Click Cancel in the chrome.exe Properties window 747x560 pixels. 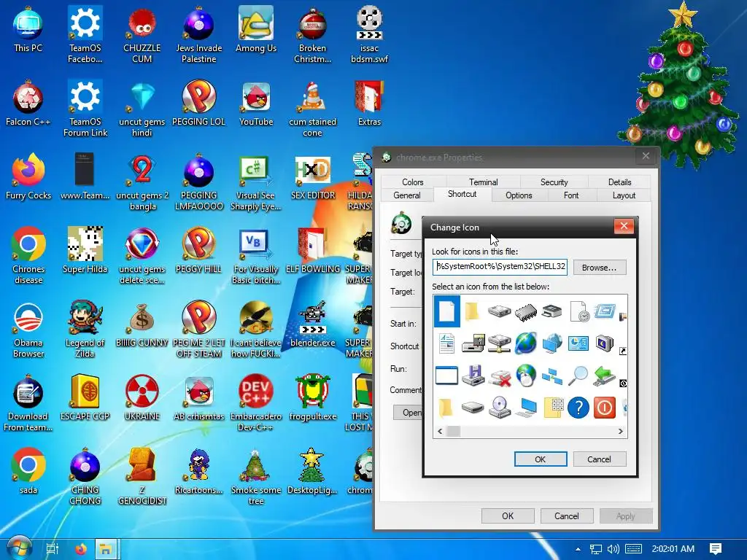(566, 516)
